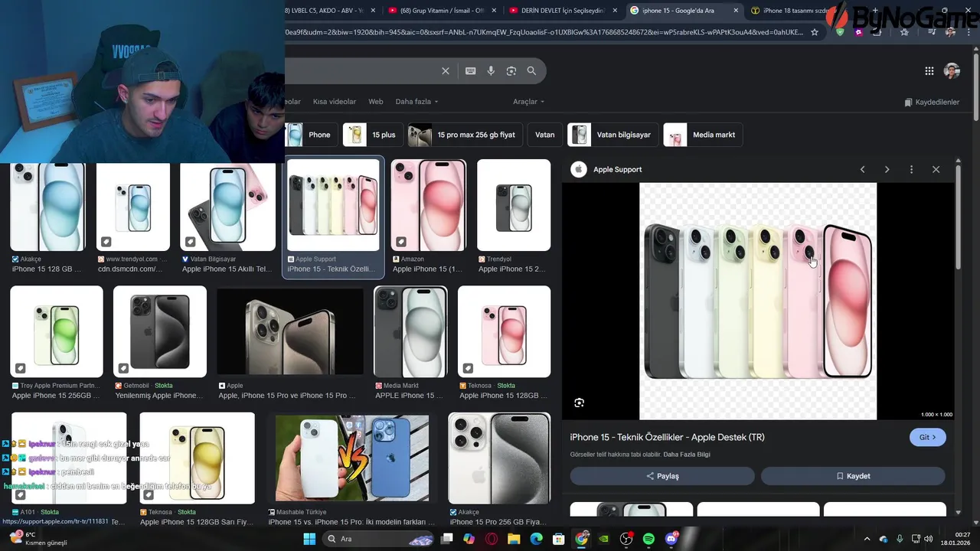Open the three-dot menu in preview panel
The width and height of the screenshot is (980, 551).
911,169
